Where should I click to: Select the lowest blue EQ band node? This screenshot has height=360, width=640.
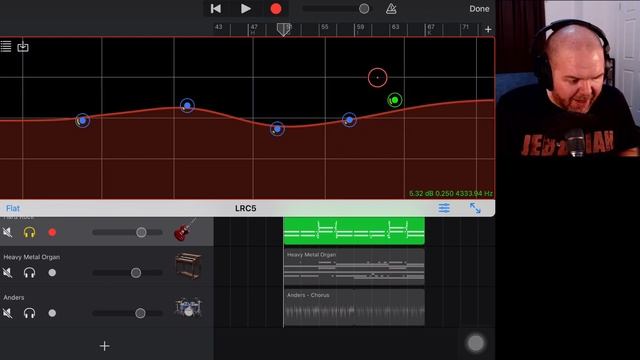click(278, 129)
